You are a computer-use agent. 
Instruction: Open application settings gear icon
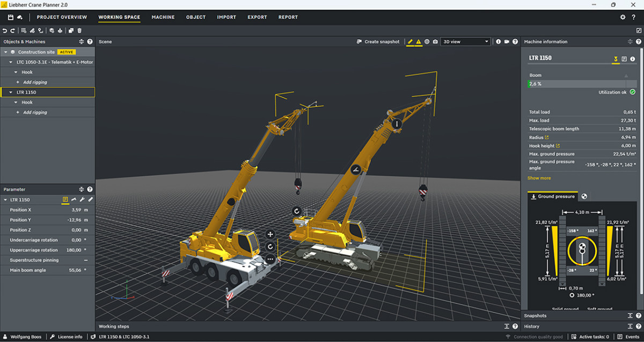coord(623,17)
